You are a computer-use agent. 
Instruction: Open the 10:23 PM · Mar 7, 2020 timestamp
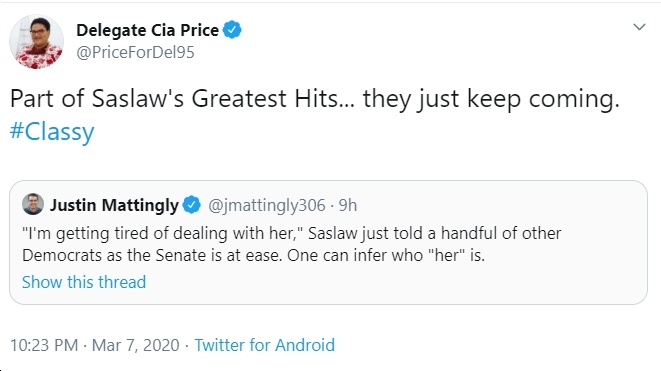pos(95,345)
